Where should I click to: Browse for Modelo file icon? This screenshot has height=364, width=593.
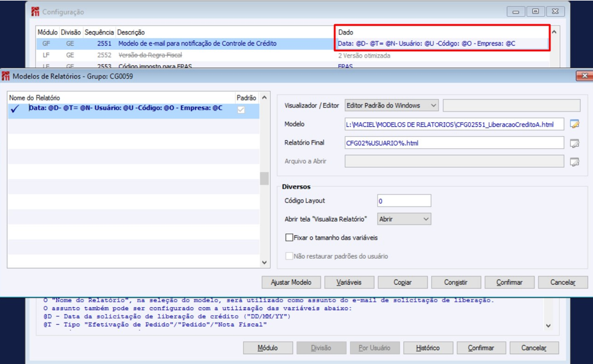(x=574, y=124)
